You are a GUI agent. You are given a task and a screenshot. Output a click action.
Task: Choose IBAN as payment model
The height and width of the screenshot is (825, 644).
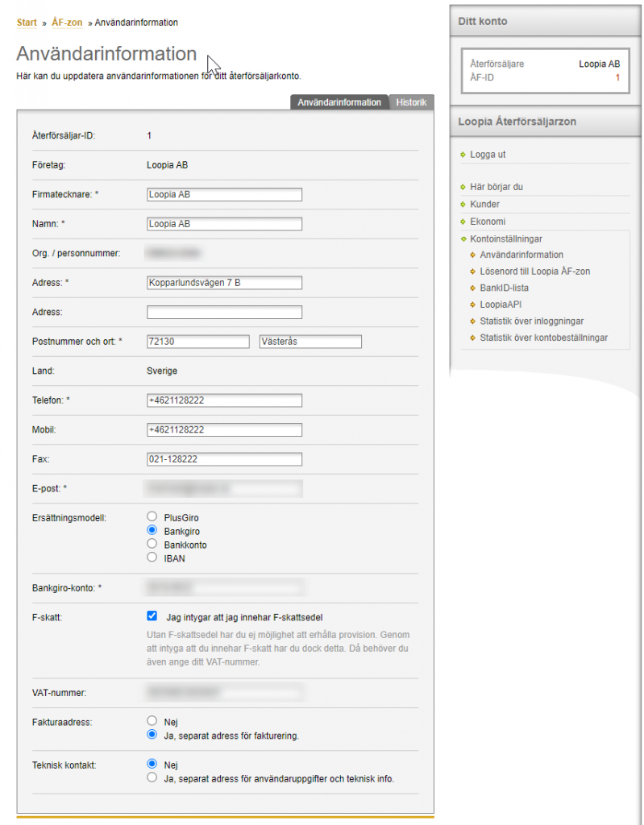pyautogui.click(x=152, y=558)
